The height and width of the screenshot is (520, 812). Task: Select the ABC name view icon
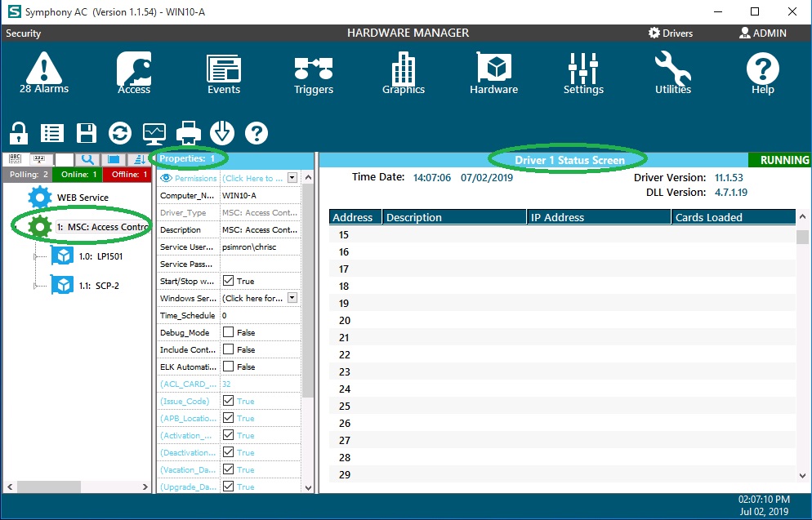[15, 159]
